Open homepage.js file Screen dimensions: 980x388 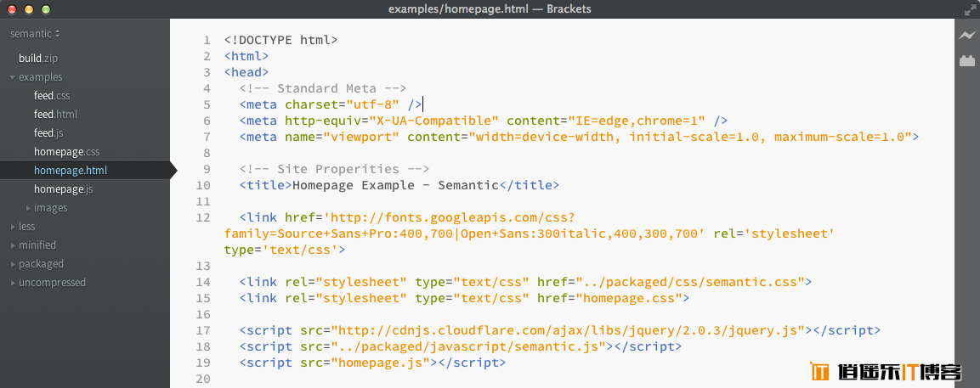[63, 189]
